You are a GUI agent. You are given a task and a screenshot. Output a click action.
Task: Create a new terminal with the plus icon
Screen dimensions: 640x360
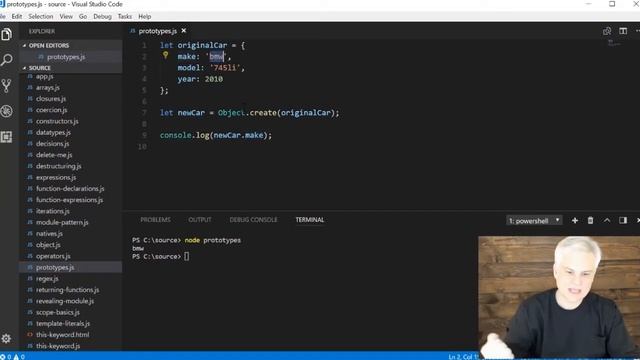(x=575, y=220)
